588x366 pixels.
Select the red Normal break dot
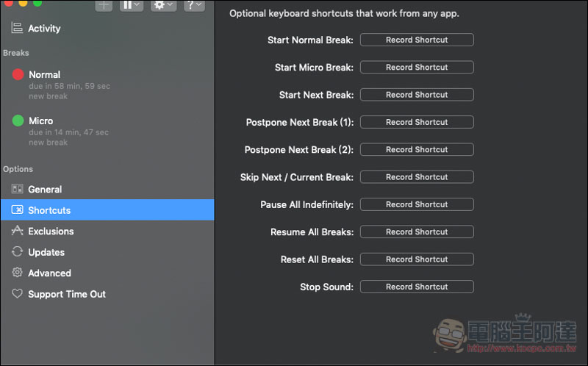pyautogui.click(x=18, y=74)
